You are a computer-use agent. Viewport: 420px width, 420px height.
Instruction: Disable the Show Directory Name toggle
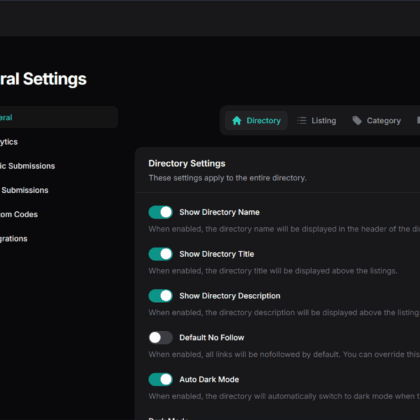coord(161,212)
